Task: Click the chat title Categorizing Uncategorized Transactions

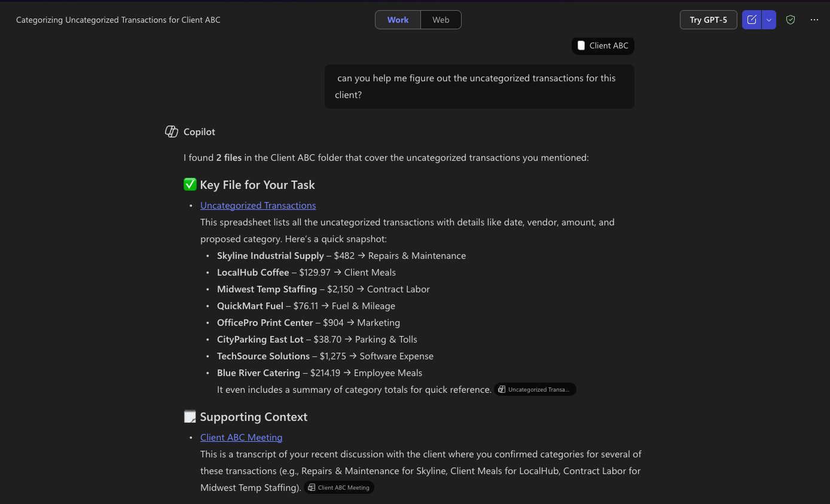Action: coord(118,20)
